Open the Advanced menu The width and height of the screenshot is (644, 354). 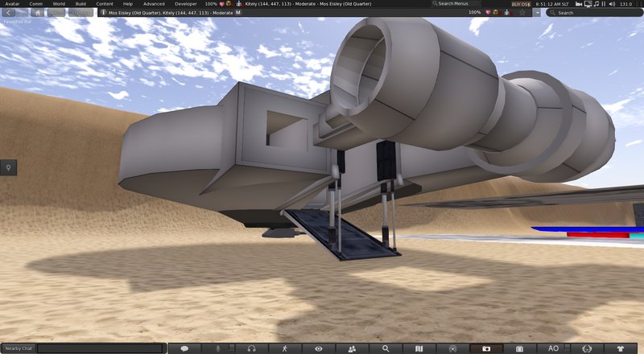click(154, 4)
